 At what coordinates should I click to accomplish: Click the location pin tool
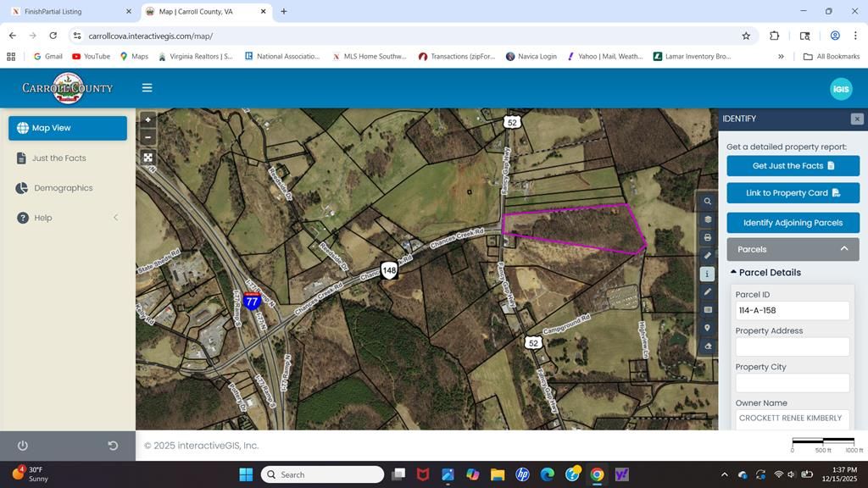point(708,327)
